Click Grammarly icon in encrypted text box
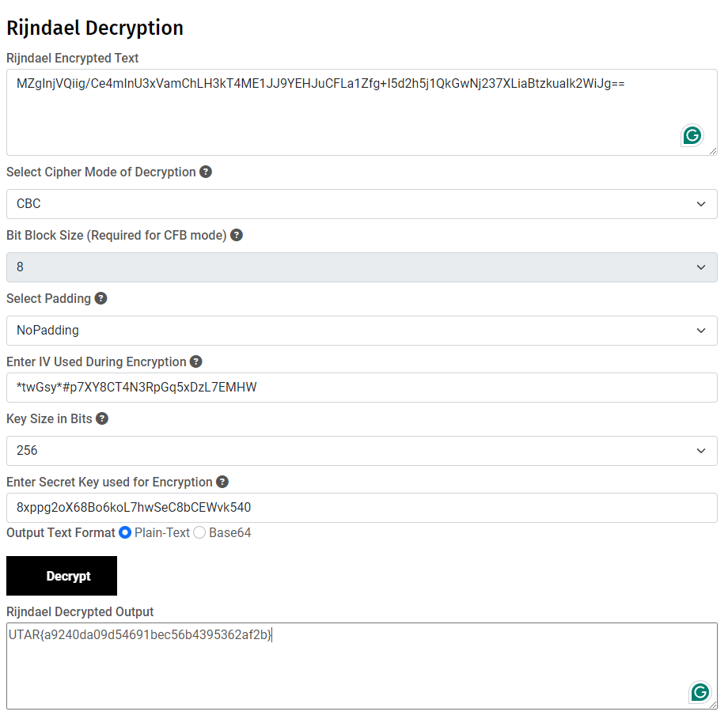728x719 pixels. pyautogui.click(x=692, y=135)
